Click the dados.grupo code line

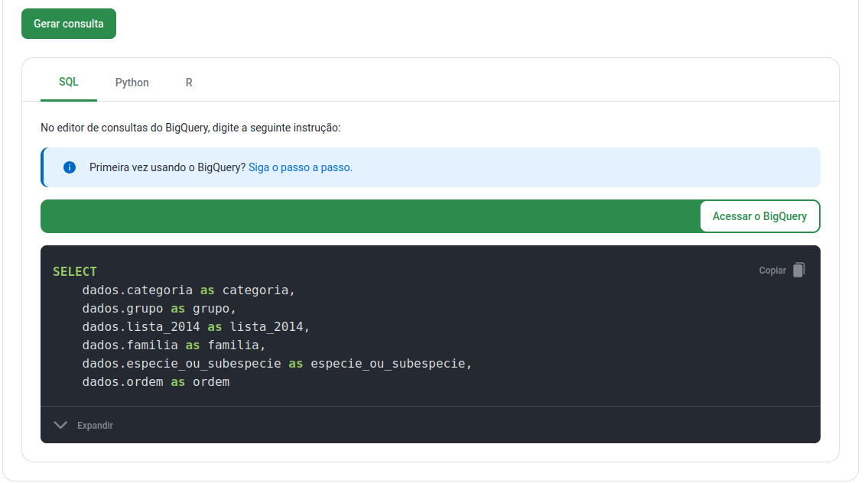pos(159,308)
